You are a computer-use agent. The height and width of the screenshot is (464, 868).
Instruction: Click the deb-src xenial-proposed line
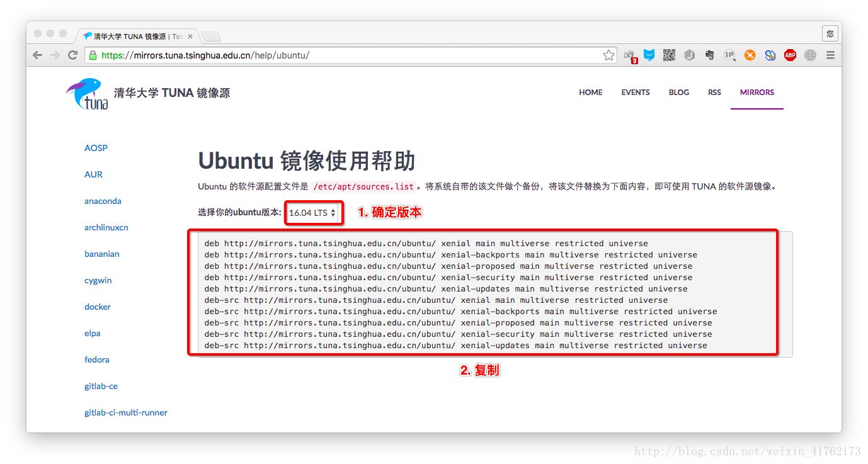point(459,323)
